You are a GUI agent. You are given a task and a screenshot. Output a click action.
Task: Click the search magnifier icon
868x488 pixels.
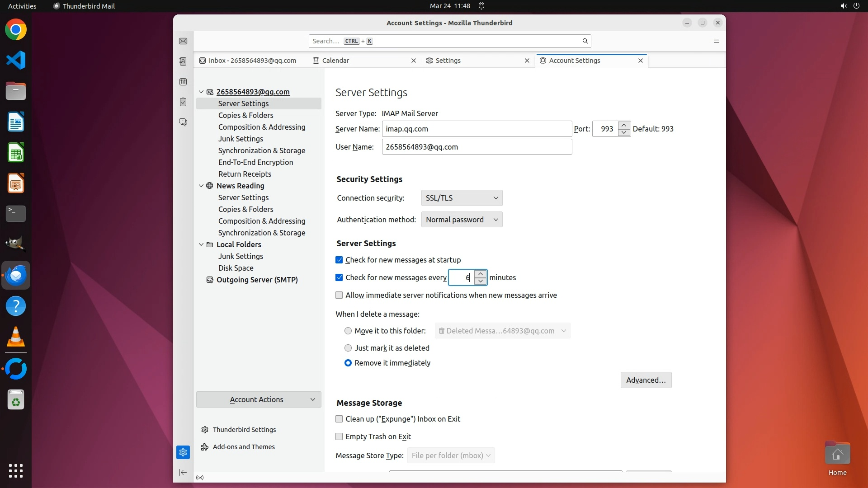(x=585, y=41)
